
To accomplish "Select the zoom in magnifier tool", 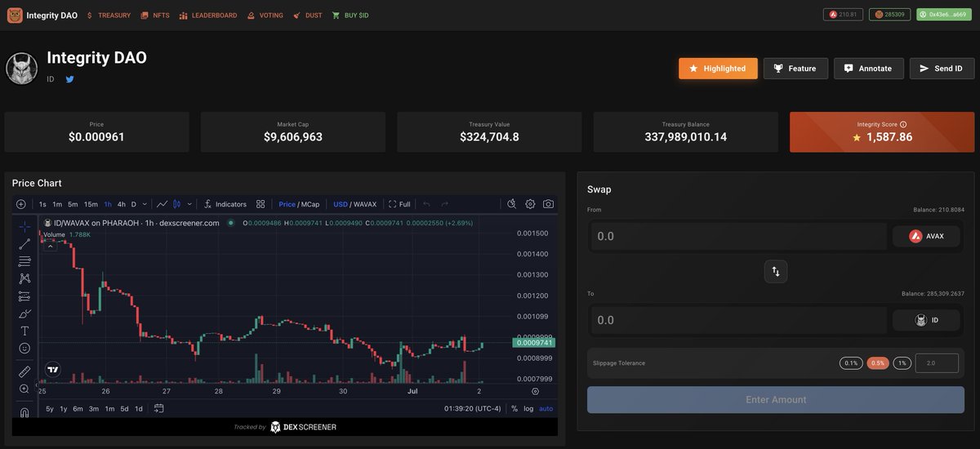I will [24, 389].
